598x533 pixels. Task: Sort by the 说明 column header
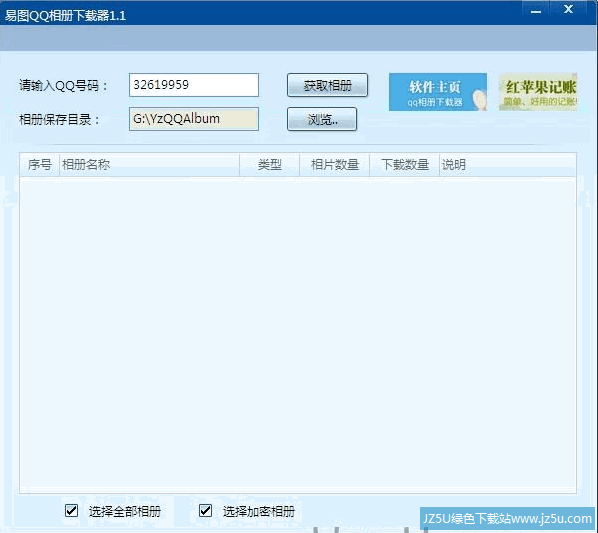508,165
